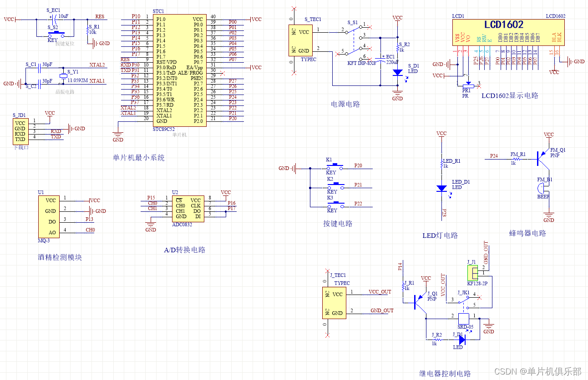588x380 pixels.
Task: Select the LED_R1 1k resistor symbol
Action: (x=441, y=164)
